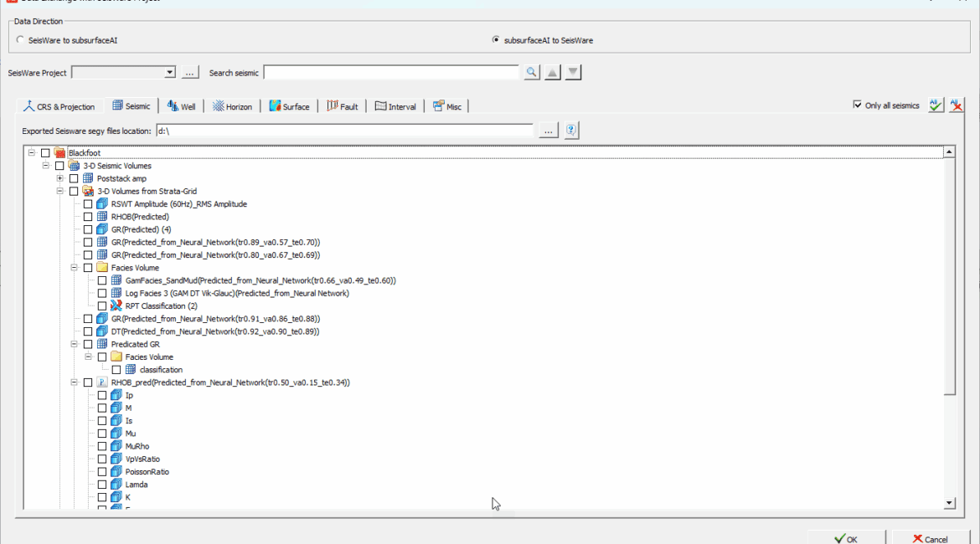Click the RPT Classification icon

[x=116, y=305]
